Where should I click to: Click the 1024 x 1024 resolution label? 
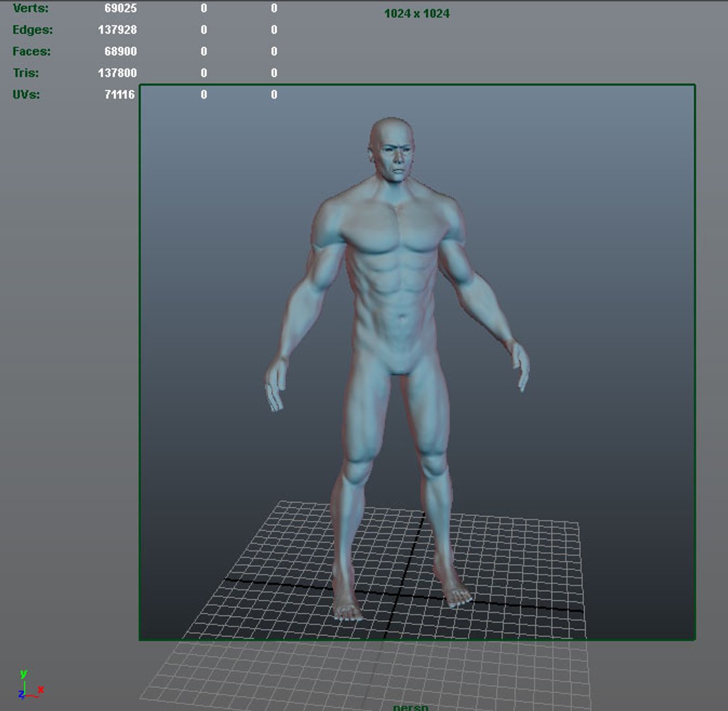pos(417,13)
